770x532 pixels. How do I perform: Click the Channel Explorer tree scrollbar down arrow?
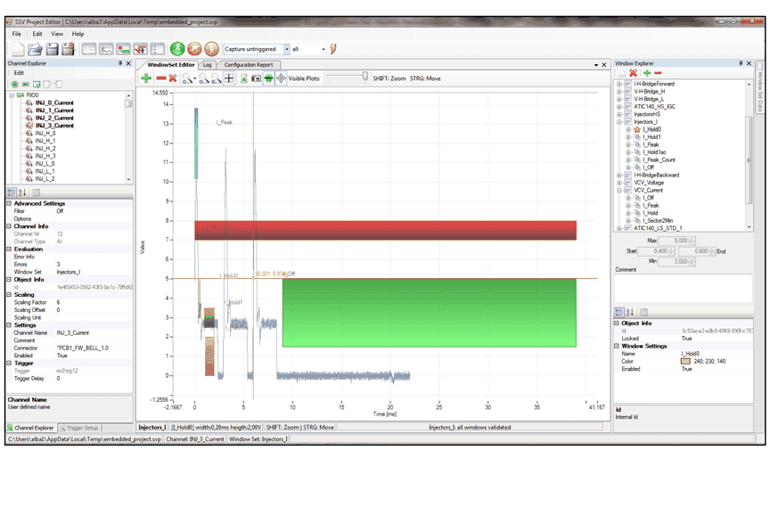tap(128, 180)
